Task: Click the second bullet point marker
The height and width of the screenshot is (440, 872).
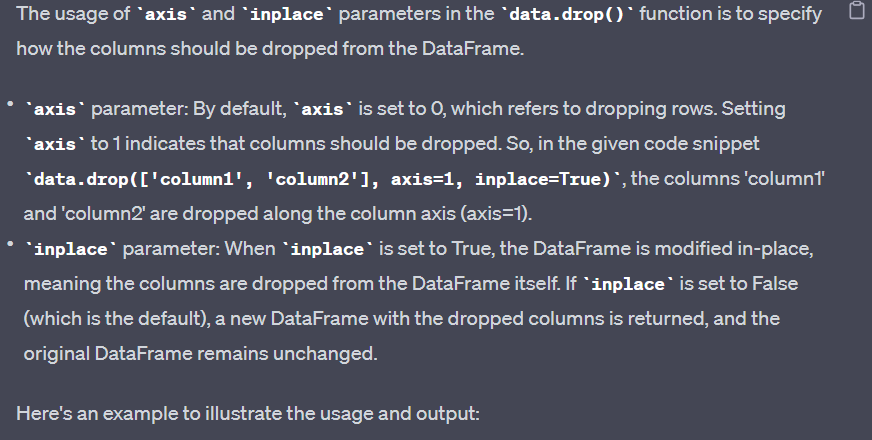Action: [10, 245]
